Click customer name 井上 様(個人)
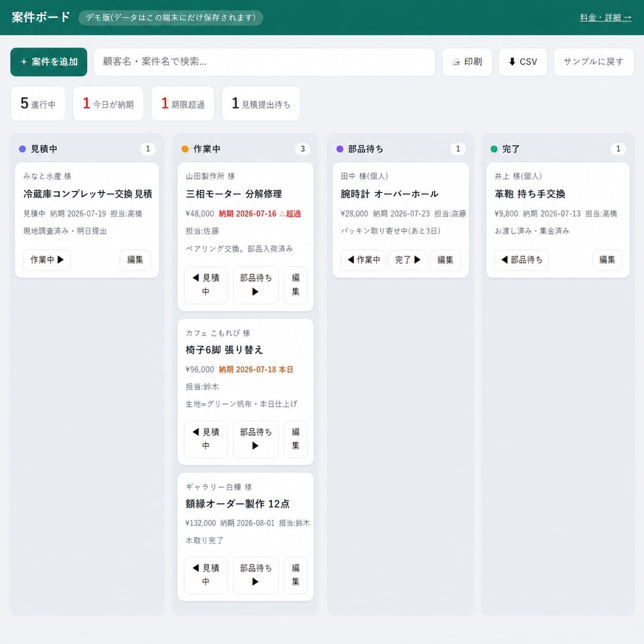644x644 pixels. click(x=518, y=176)
